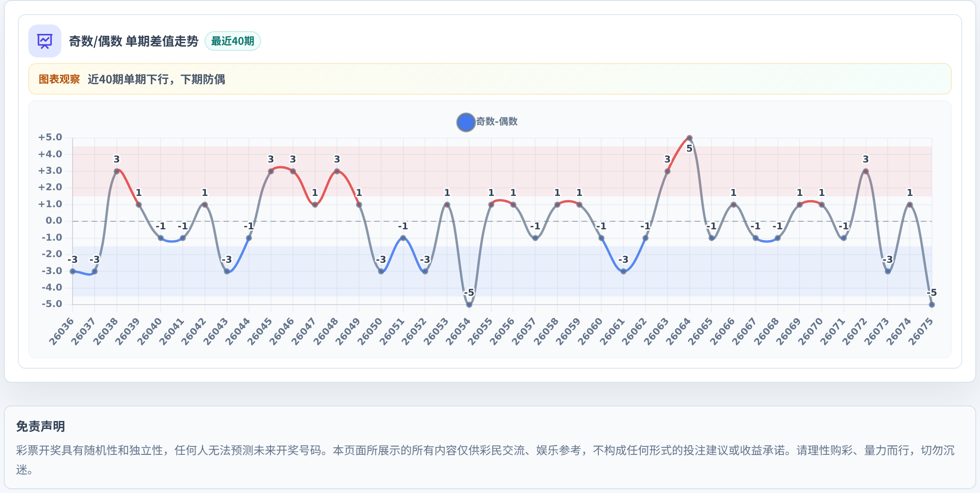980x493 pixels.
Task: Click the data point at issue 26072
Action: (866, 171)
